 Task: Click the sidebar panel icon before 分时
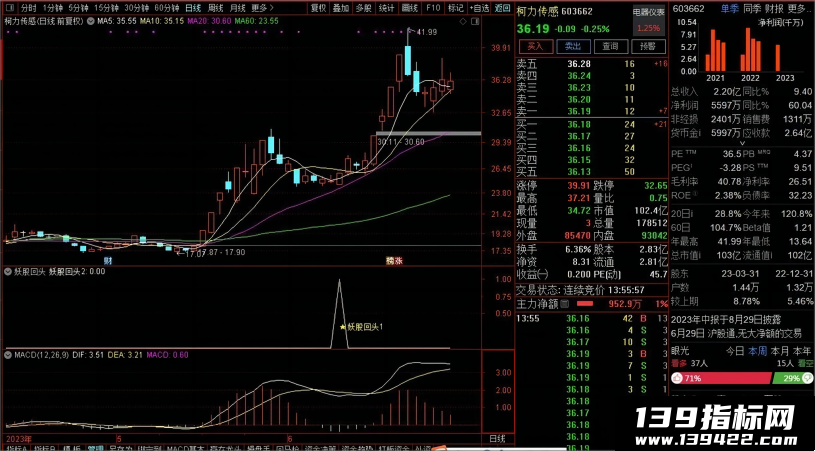pyautogui.click(x=10, y=8)
